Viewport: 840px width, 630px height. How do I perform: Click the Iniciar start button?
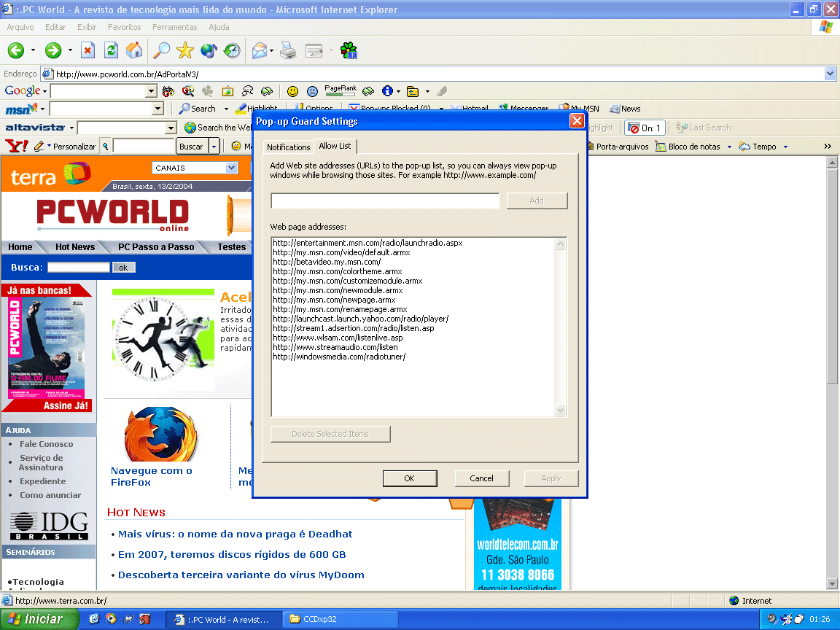(x=39, y=619)
